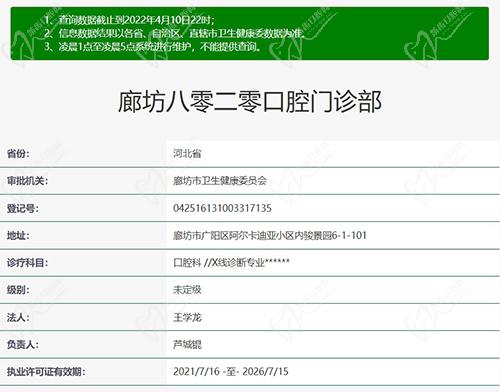
Task: Select the 法人 label
Action: coord(18,317)
